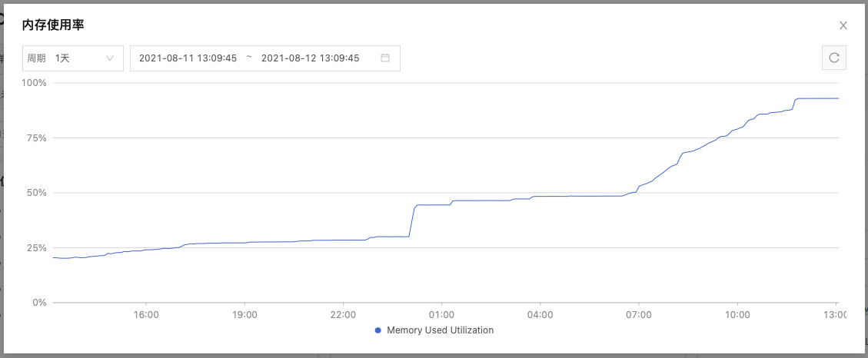Click the 04:00 x-axis time label
The image size is (868, 358).
[x=540, y=315]
